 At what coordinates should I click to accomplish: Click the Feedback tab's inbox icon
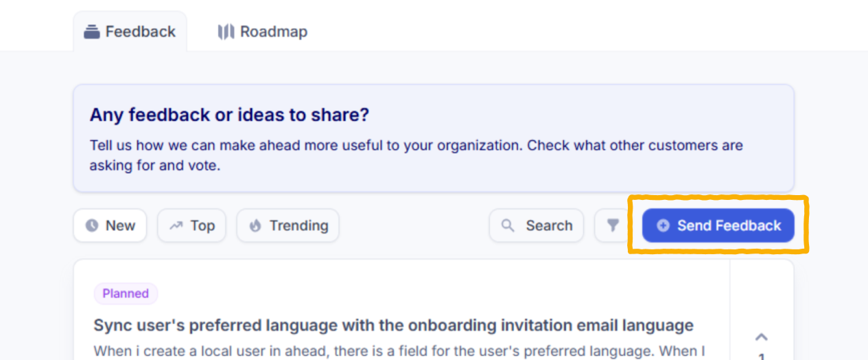92,32
